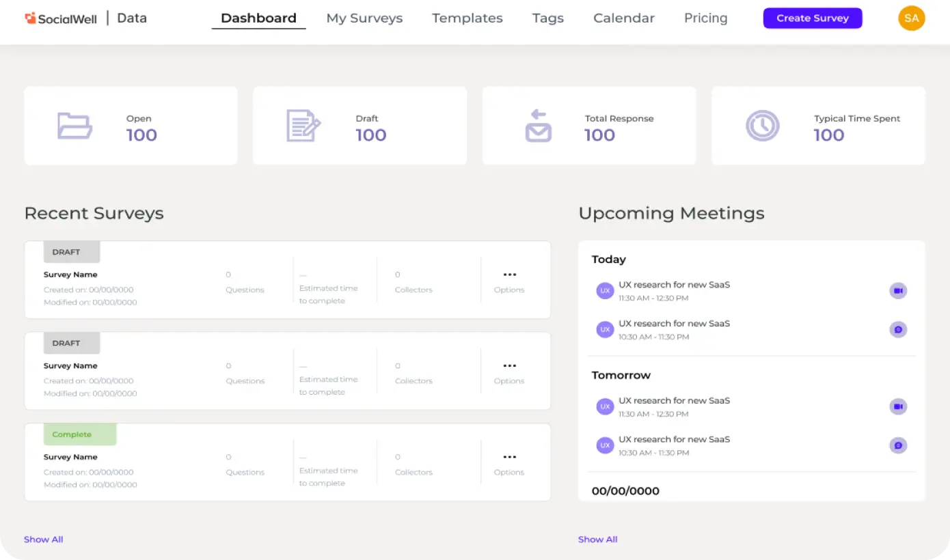Click chat icon for Tomorrow's 10:30 AM meeting
This screenshot has width=950, height=560.
pos(898,446)
